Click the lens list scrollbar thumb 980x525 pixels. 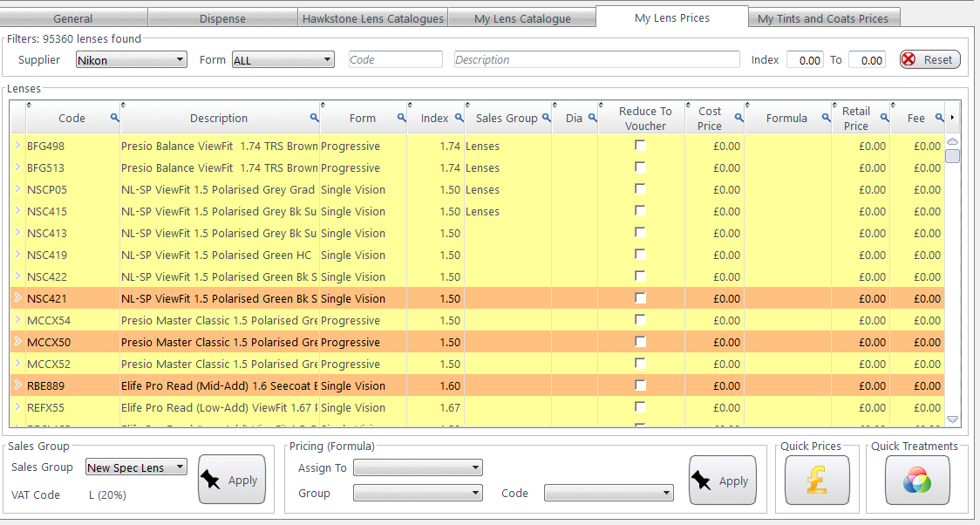pyautogui.click(x=952, y=155)
